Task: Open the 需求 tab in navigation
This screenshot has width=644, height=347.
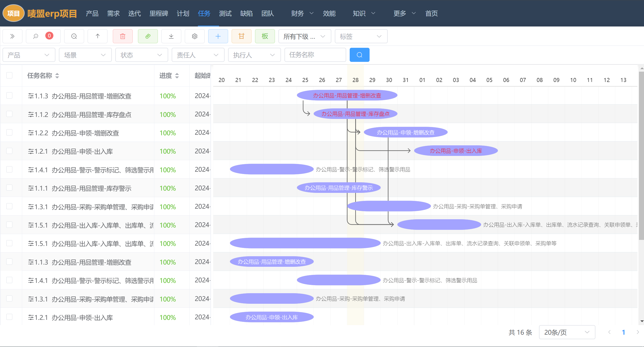Action: point(113,13)
